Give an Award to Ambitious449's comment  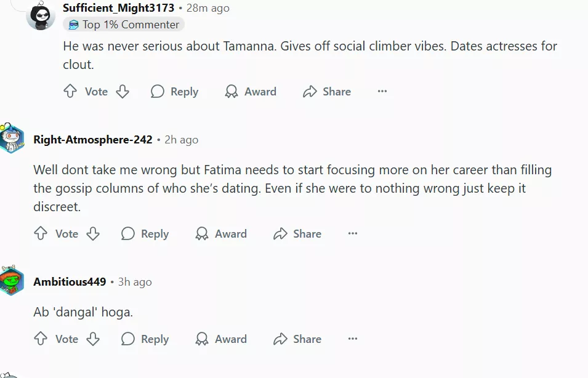pyautogui.click(x=222, y=339)
